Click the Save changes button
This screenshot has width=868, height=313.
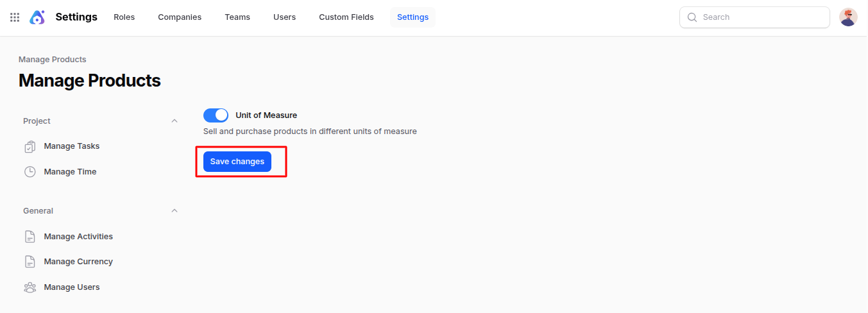click(237, 162)
